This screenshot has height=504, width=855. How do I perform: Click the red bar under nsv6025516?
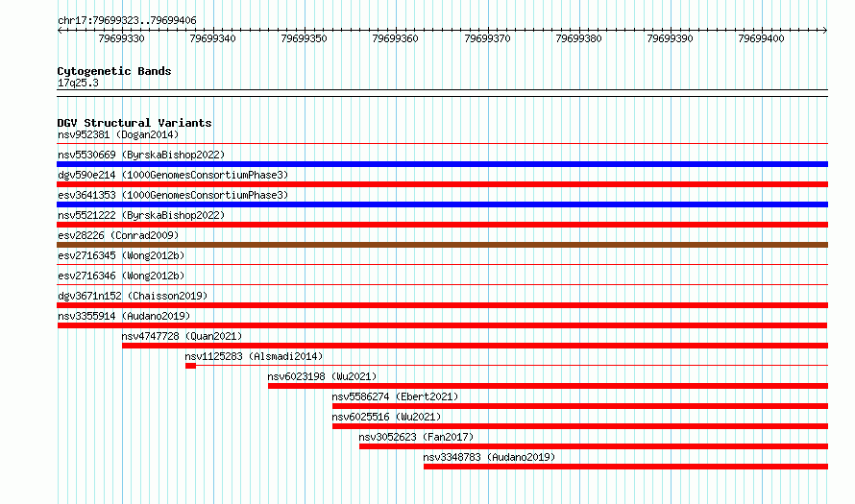[580, 426]
